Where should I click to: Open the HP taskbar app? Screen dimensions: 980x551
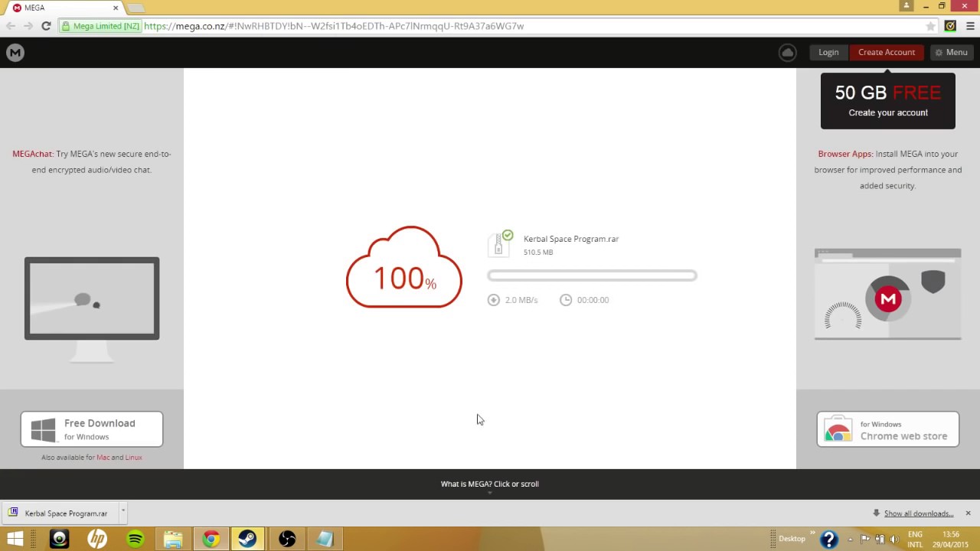(97, 539)
